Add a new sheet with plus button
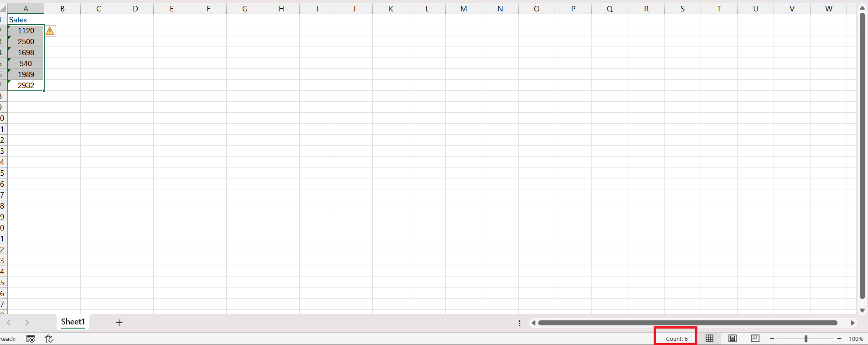Image resolution: width=868 pixels, height=345 pixels. [119, 323]
